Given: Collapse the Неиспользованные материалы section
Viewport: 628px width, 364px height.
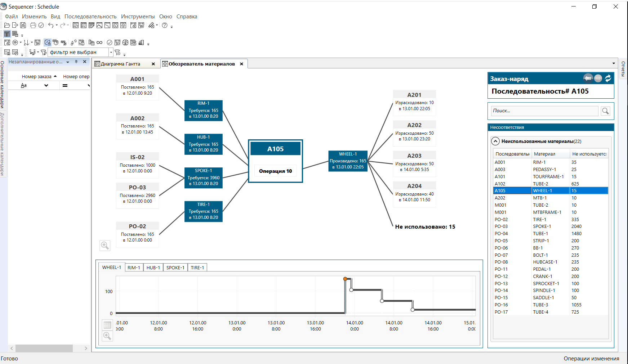Looking at the screenshot, I should click(x=496, y=141).
